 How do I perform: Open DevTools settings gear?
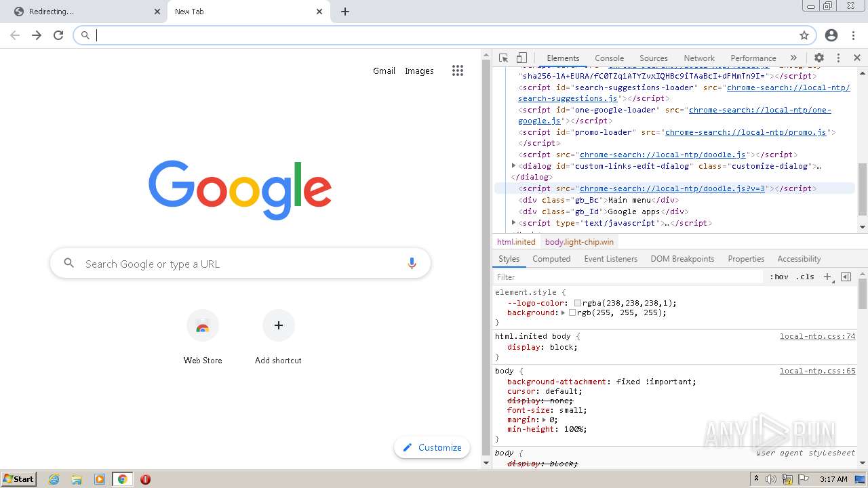pos(819,58)
